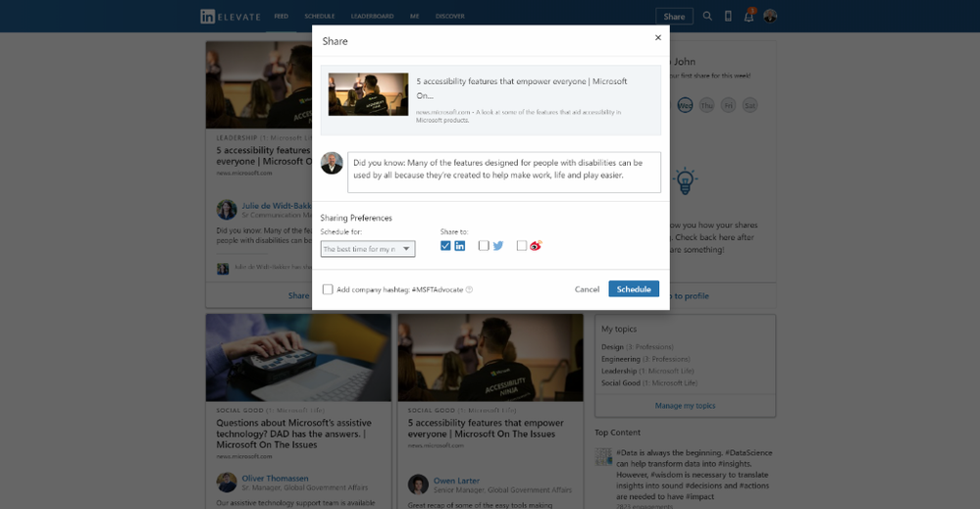
Task: Click the article title in the dialog preview
Action: [x=522, y=88]
